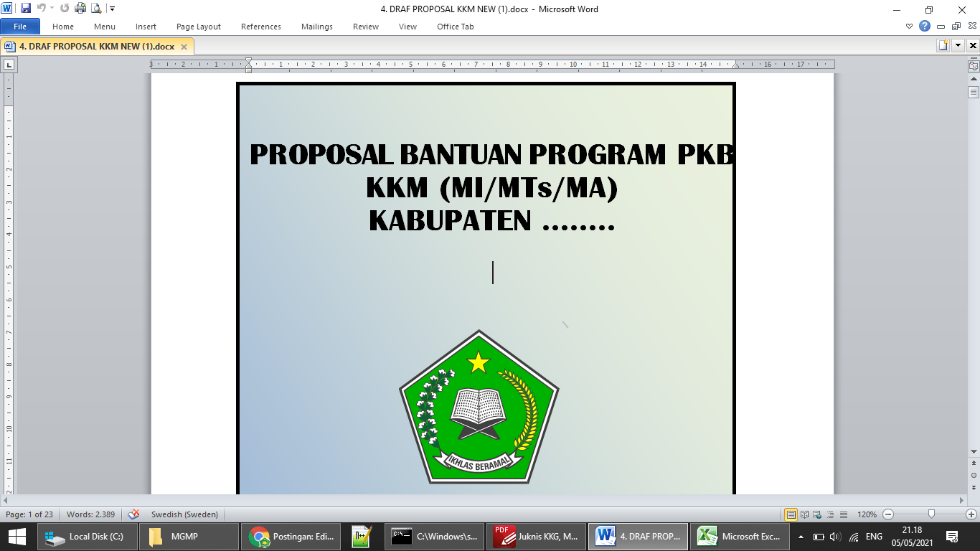The width and height of the screenshot is (980, 551).
Task: Click the Next Page double-arrow button
Action: [974, 487]
